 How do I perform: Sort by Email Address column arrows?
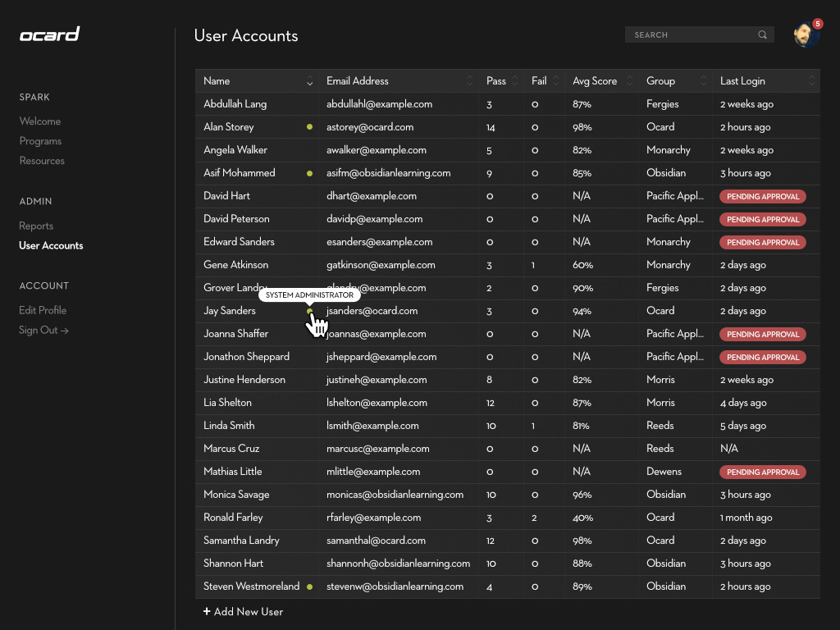[469, 81]
